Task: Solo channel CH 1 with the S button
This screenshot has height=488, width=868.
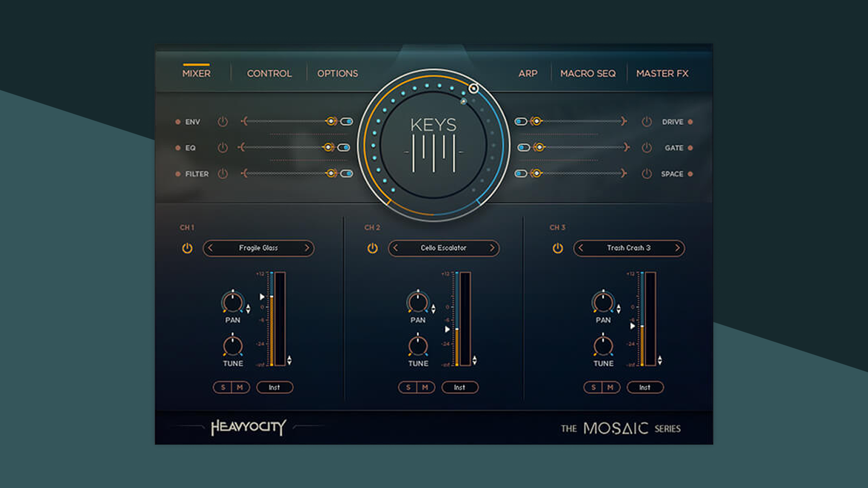Action: [x=222, y=387]
